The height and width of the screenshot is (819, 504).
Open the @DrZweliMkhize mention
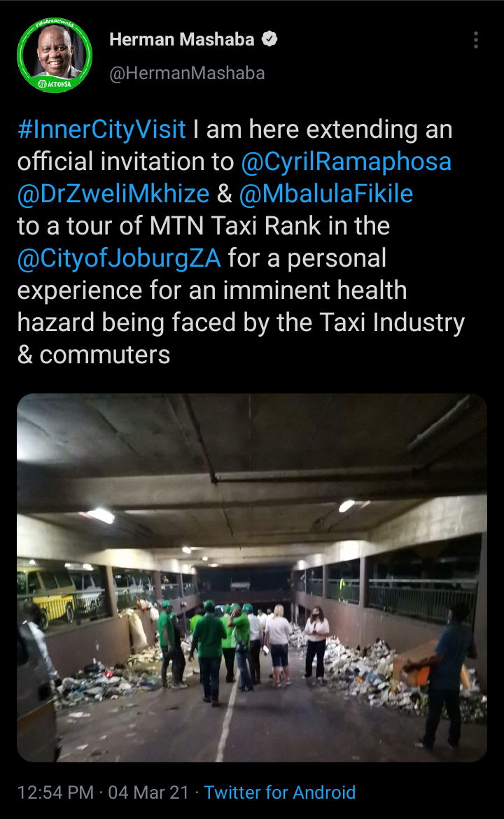(x=113, y=194)
